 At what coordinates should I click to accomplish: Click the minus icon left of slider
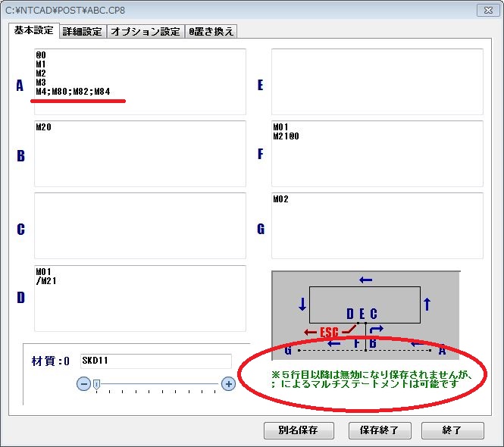83,384
